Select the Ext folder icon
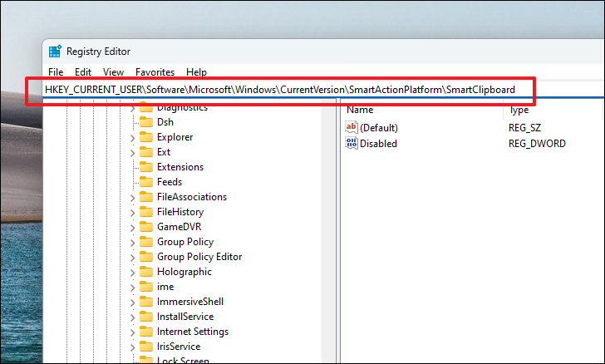This screenshot has width=605, height=364. click(x=146, y=152)
